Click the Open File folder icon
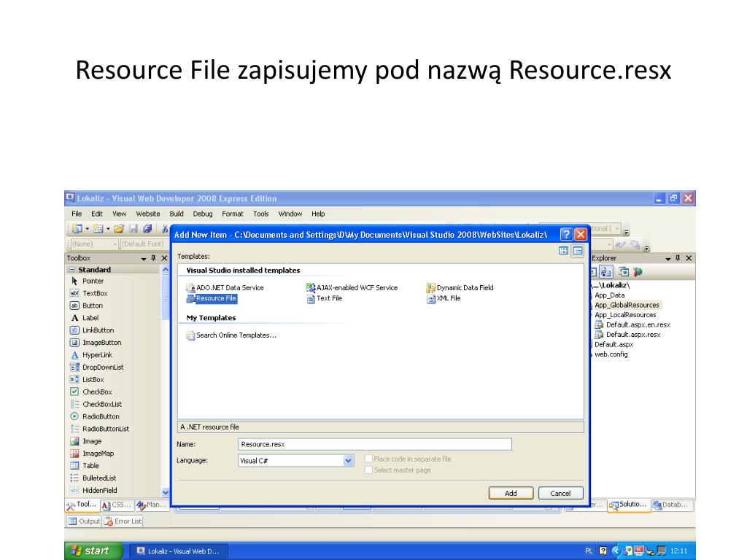The image size is (747, 560). (119, 229)
